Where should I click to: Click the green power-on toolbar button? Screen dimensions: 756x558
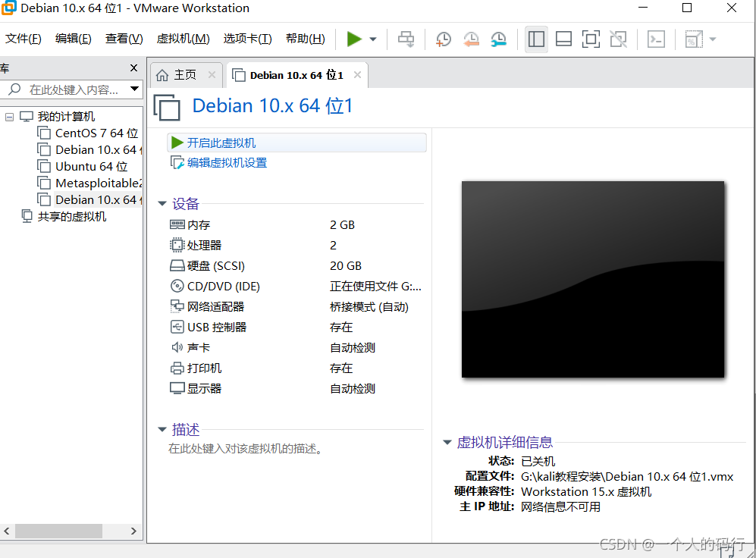click(x=354, y=39)
